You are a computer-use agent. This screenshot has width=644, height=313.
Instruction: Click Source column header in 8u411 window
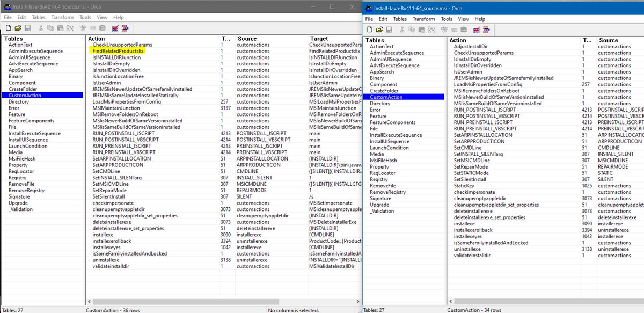tap(620, 40)
